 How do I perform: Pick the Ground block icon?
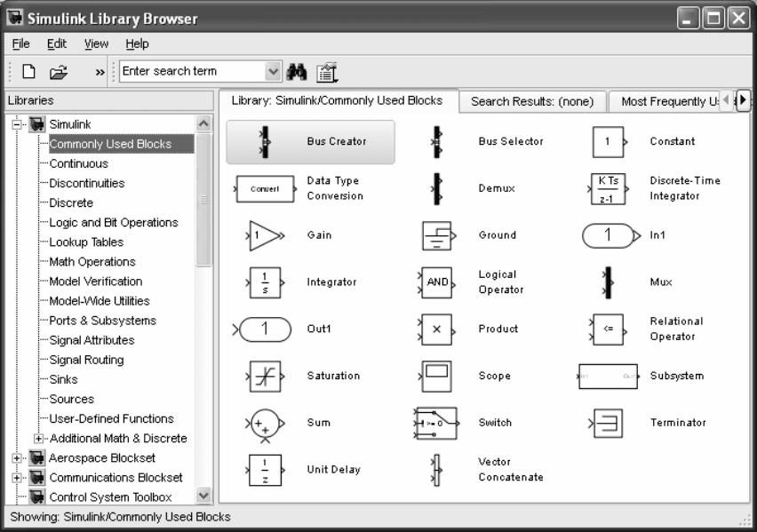tap(438, 235)
